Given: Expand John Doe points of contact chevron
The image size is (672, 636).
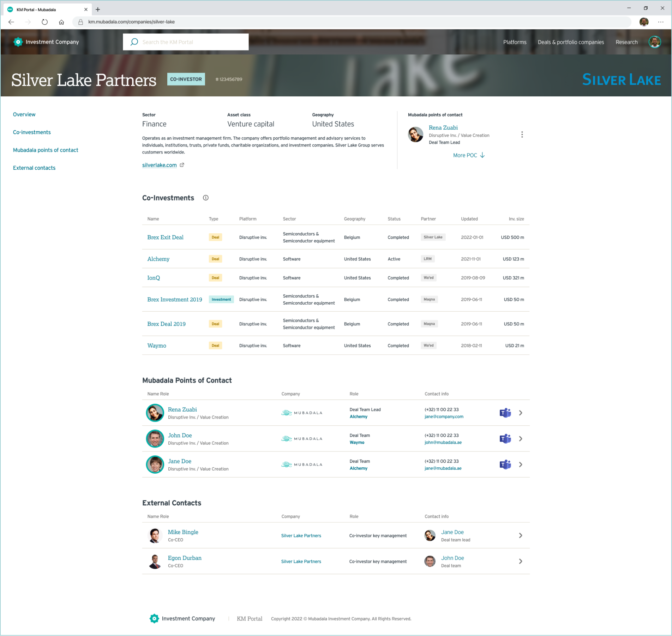Looking at the screenshot, I should 520,439.
